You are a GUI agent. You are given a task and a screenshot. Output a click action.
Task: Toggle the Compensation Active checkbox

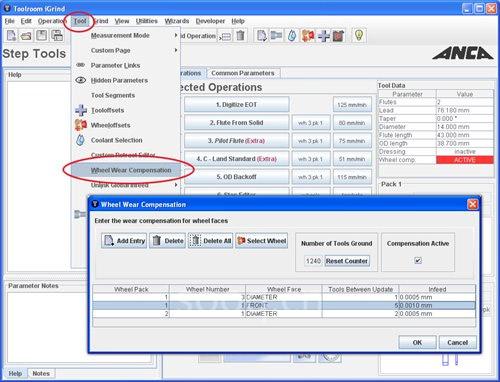tap(418, 260)
